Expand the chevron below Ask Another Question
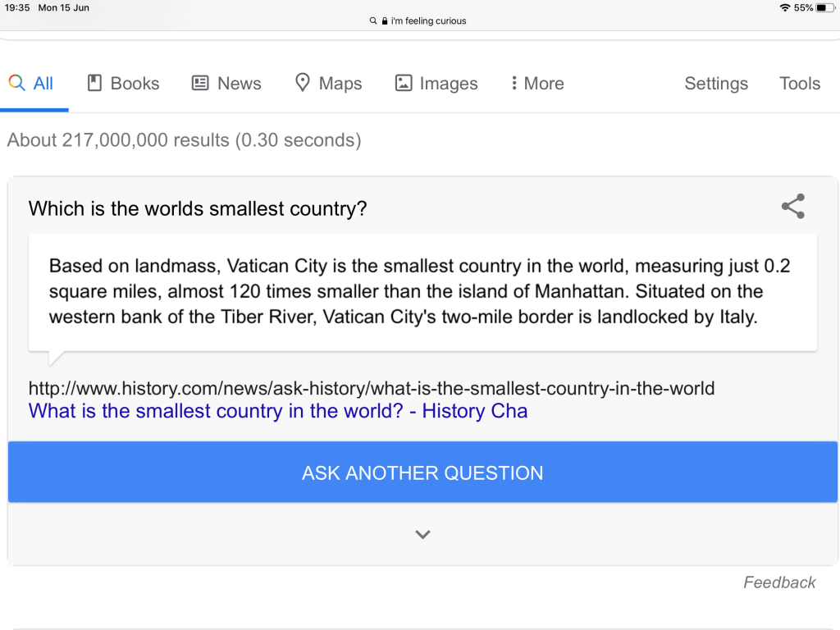The width and height of the screenshot is (840, 630). (422, 534)
